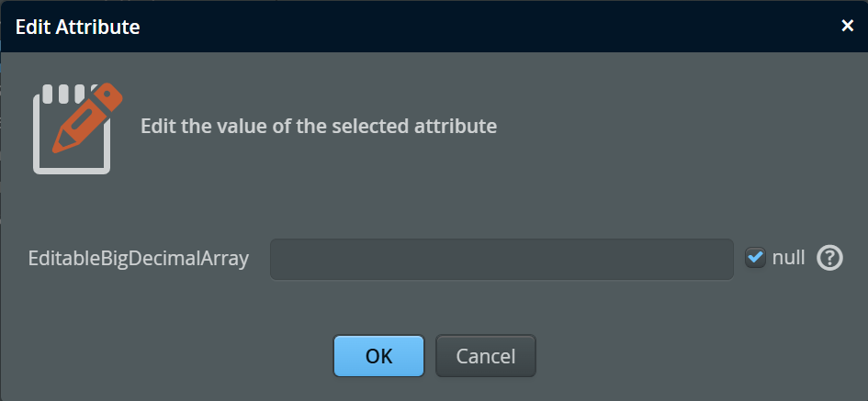The image size is (868, 401).
Task: Uncheck null to enable the value field
Action: [x=755, y=259]
